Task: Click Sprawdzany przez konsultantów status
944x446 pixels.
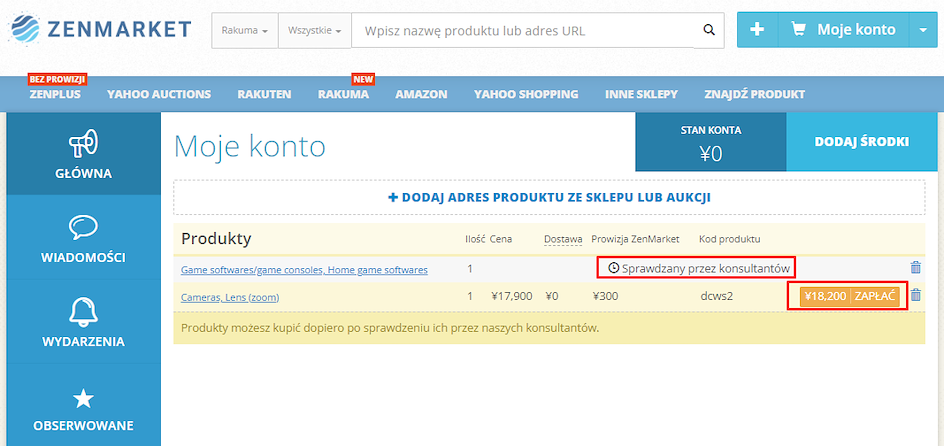Action: point(699,268)
